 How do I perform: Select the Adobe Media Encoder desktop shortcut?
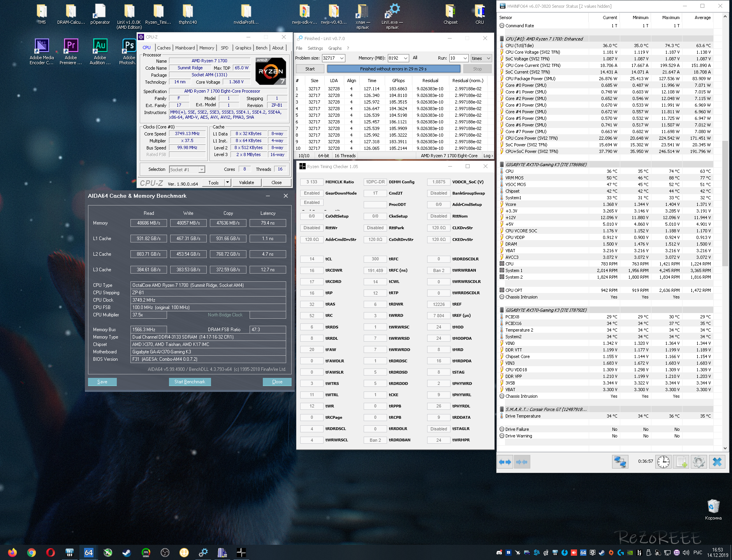tap(42, 52)
